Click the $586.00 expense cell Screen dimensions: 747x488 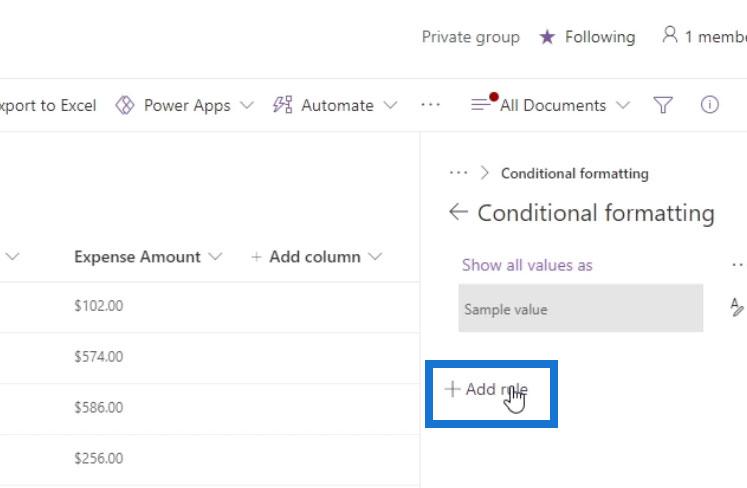pos(99,407)
